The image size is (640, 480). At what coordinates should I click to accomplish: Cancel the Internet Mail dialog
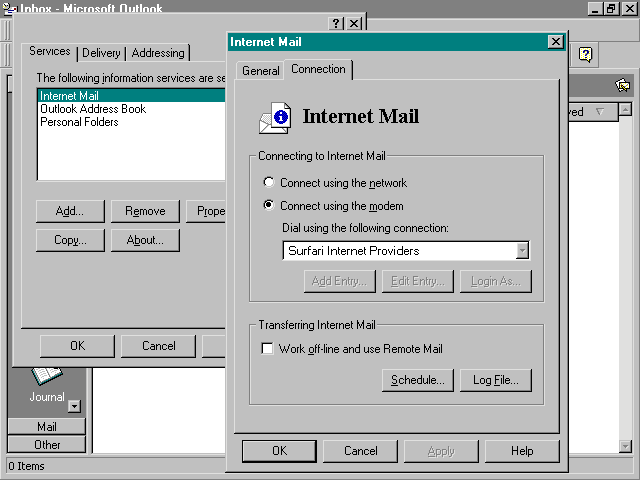[x=360, y=451]
